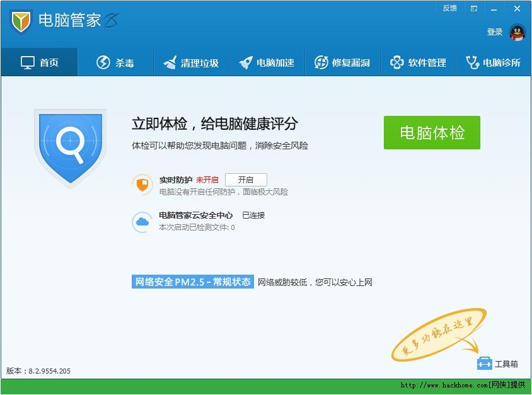The width and height of the screenshot is (532, 395).
Task: Click the blue toolbox icon
Action: 484,363
